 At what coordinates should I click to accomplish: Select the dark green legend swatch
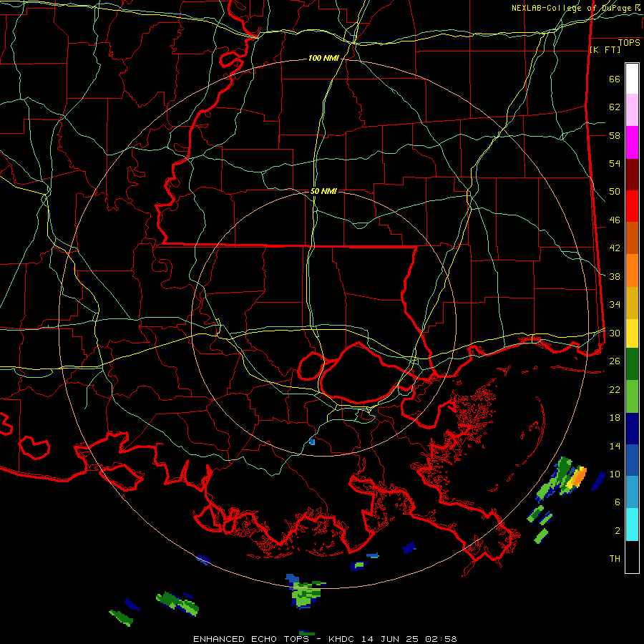click(x=632, y=364)
